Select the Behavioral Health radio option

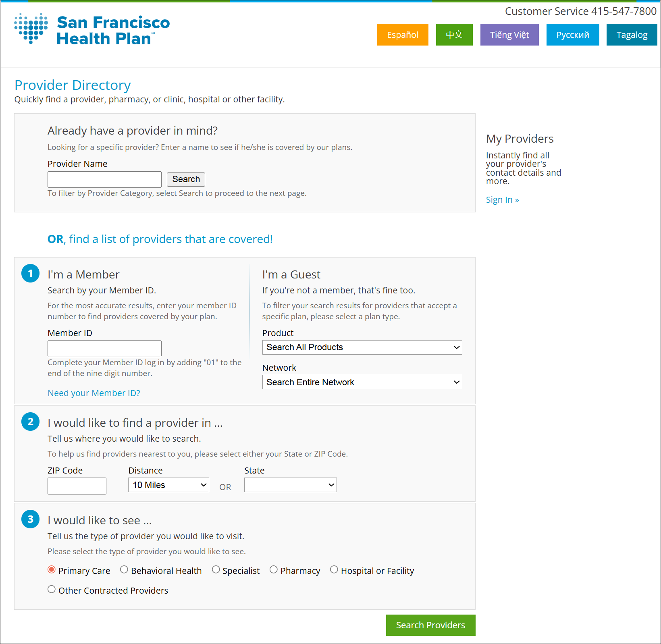click(124, 570)
